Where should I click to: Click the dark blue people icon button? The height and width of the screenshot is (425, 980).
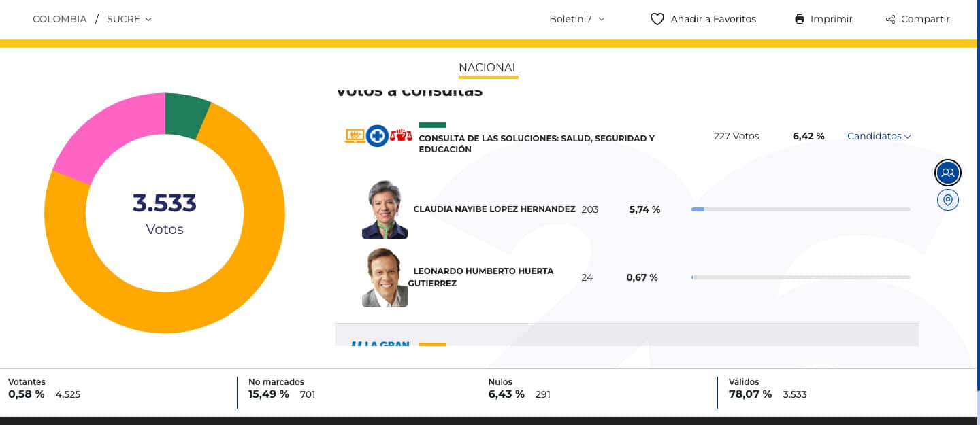(x=947, y=173)
